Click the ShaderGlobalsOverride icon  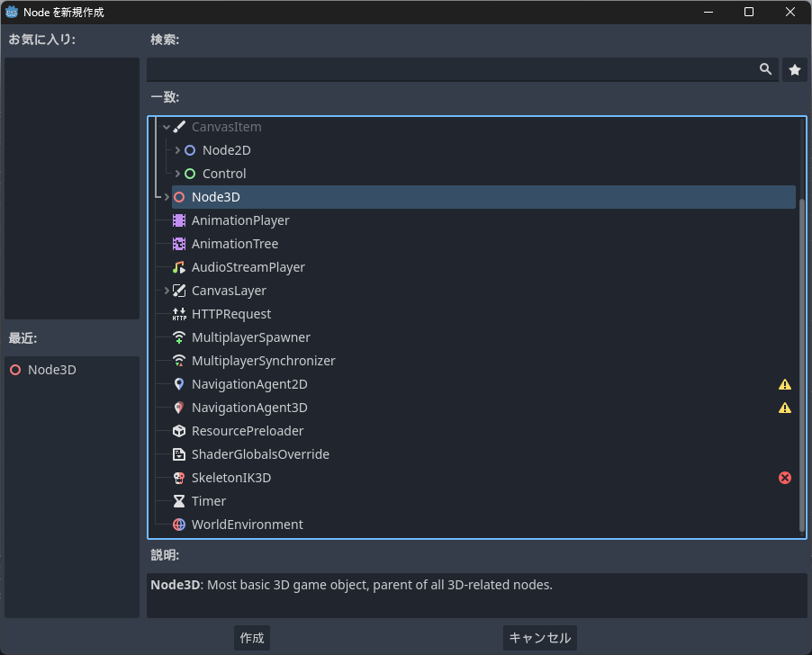point(179,454)
